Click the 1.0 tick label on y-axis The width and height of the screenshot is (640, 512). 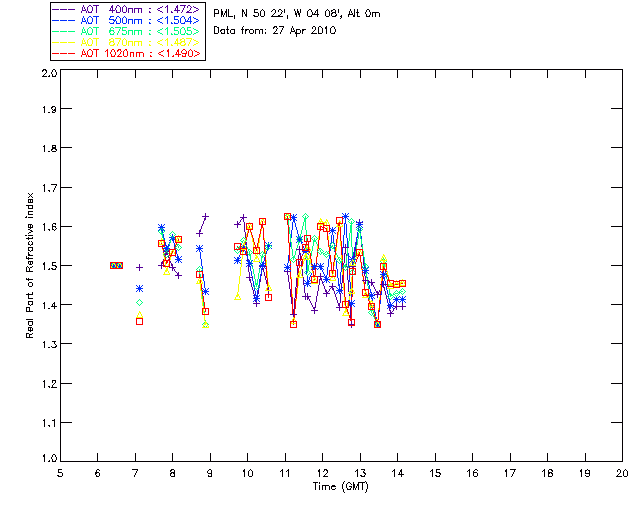click(48, 459)
